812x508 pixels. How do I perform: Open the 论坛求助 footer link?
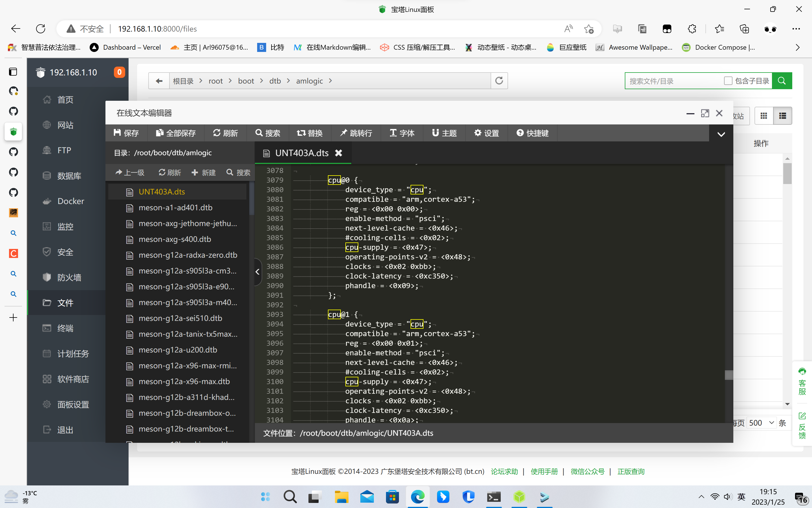[x=504, y=471]
